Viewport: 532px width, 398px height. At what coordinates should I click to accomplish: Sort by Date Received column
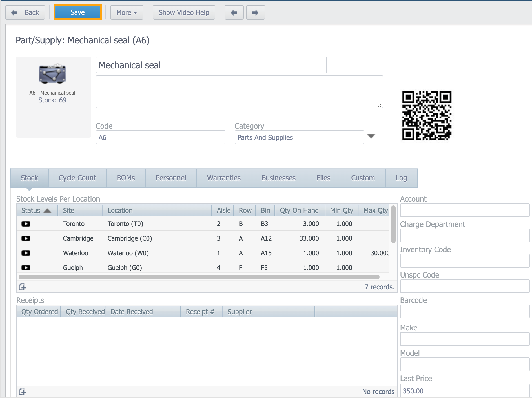coord(143,312)
